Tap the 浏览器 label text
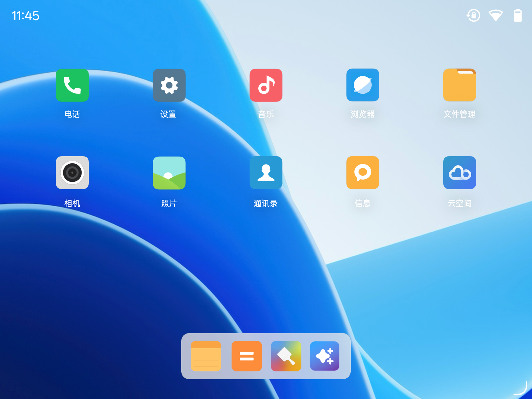Screen dimensions: 532x399 363,114
